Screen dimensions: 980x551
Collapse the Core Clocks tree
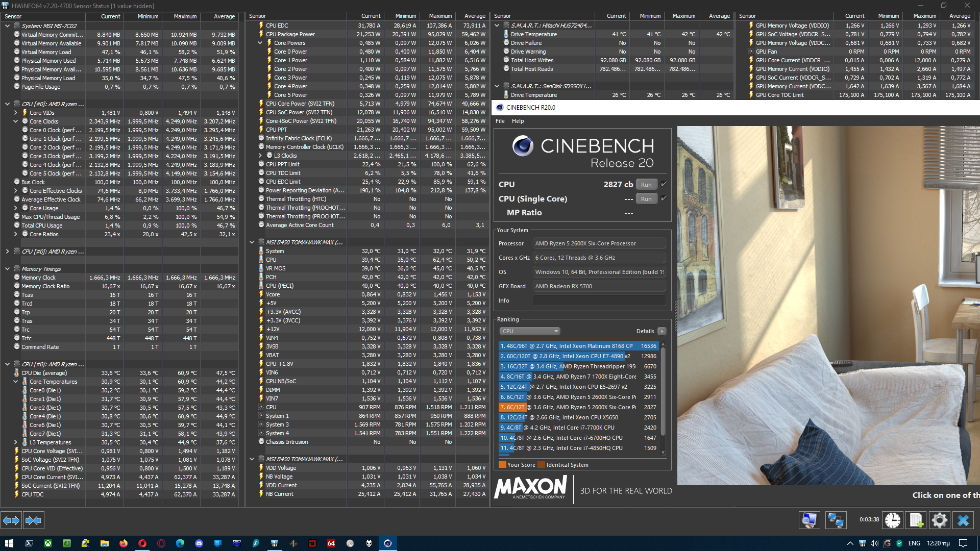(x=15, y=121)
